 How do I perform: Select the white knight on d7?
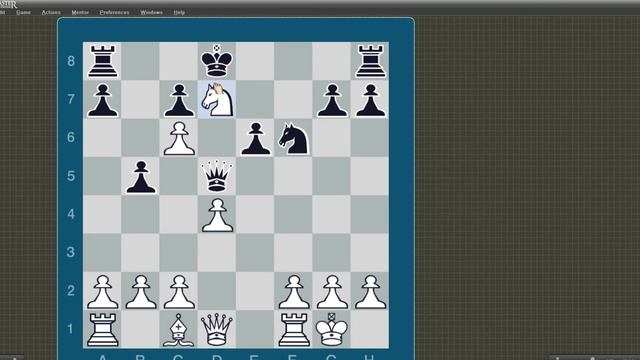pos(218,100)
